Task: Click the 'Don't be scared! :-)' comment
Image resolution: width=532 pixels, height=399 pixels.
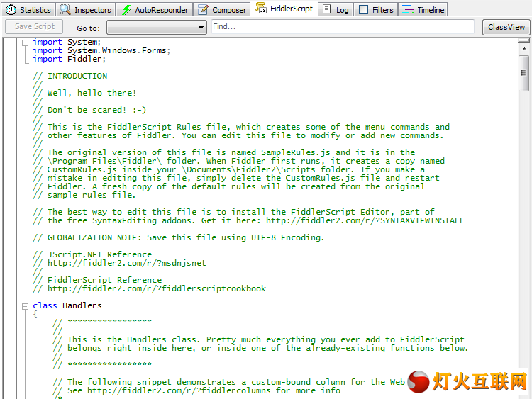Action: pyautogui.click(x=96, y=110)
